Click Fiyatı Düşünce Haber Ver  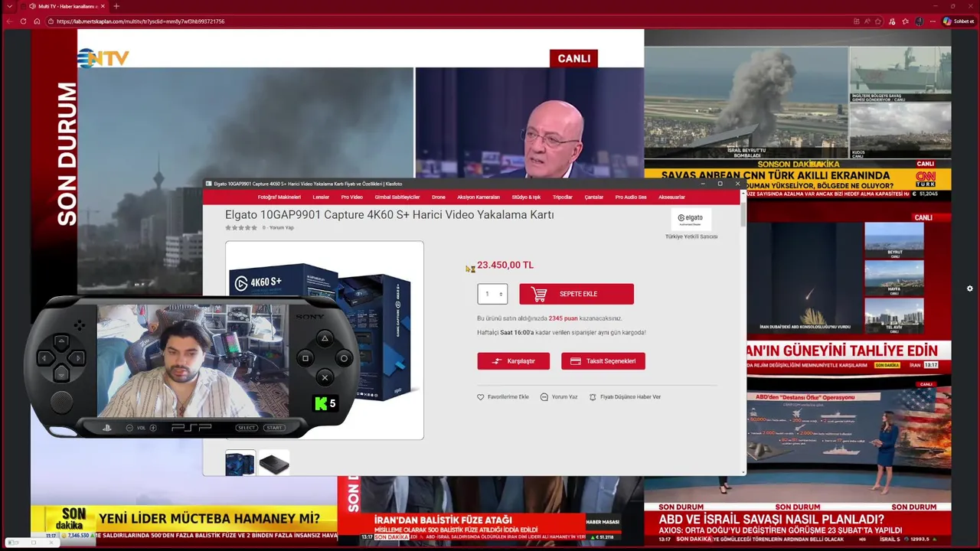pyautogui.click(x=625, y=397)
